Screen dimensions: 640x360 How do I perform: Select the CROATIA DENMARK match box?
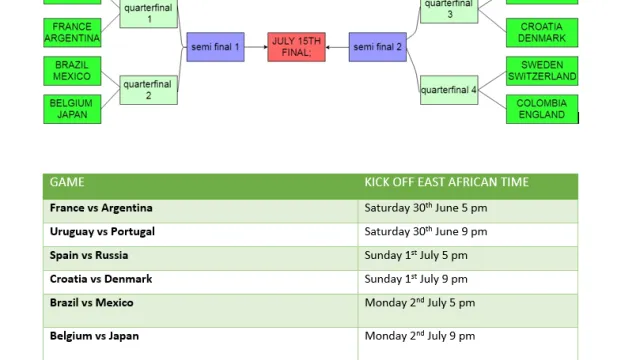[x=542, y=33]
